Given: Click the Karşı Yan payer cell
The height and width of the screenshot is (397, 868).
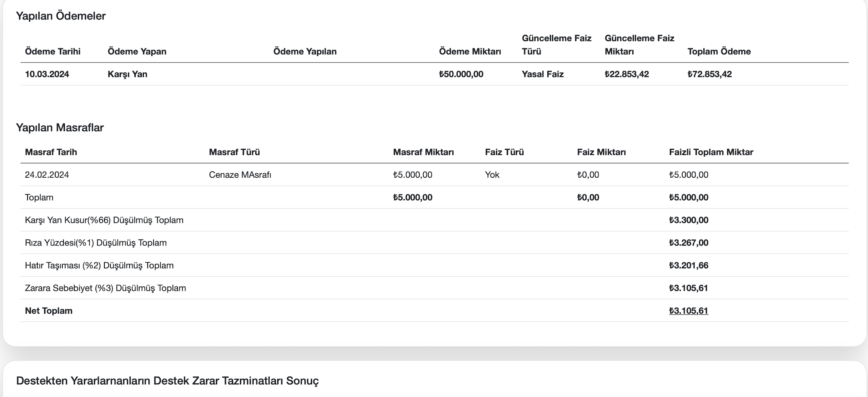Looking at the screenshot, I should coord(127,74).
